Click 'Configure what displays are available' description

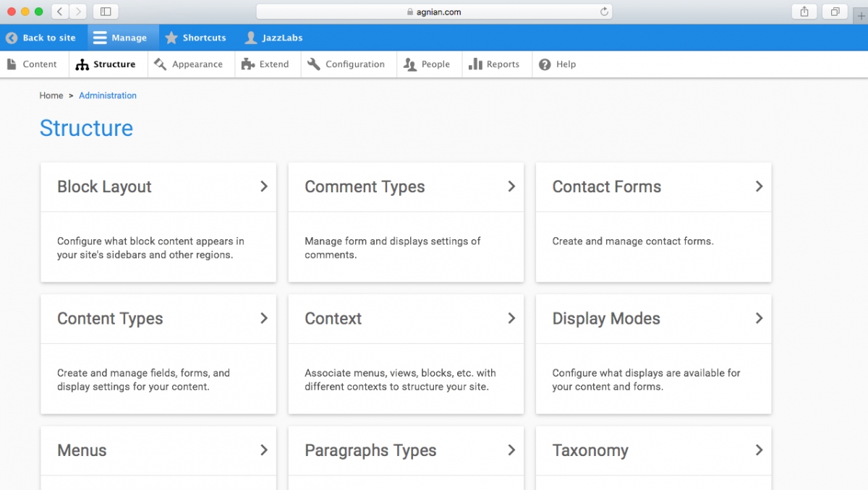coord(647,379)
